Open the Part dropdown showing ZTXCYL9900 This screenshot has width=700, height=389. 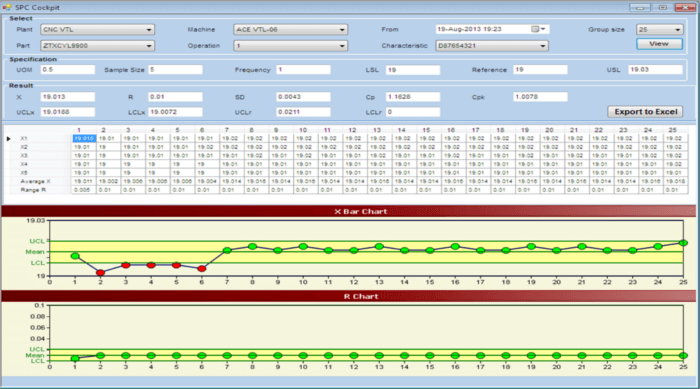click(x=97, y=46)
